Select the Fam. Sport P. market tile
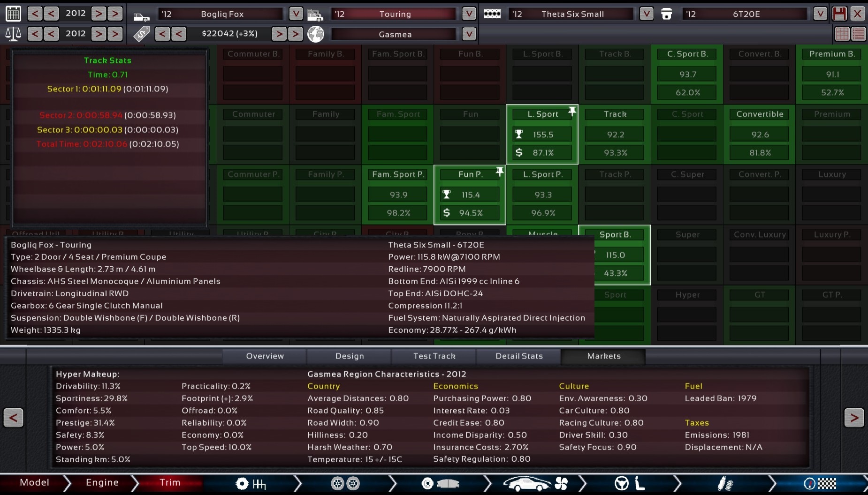This screenshot has width=868, height=495. point(398,195)
